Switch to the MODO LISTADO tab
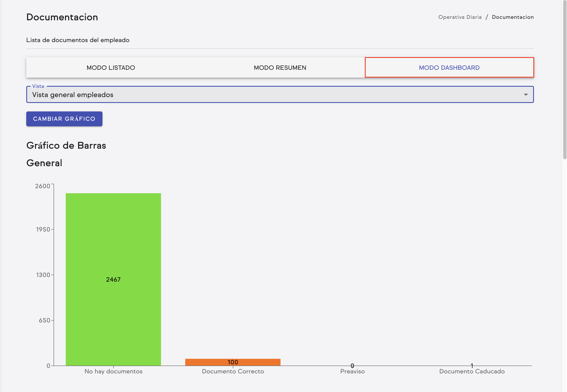 coord(110,67)
